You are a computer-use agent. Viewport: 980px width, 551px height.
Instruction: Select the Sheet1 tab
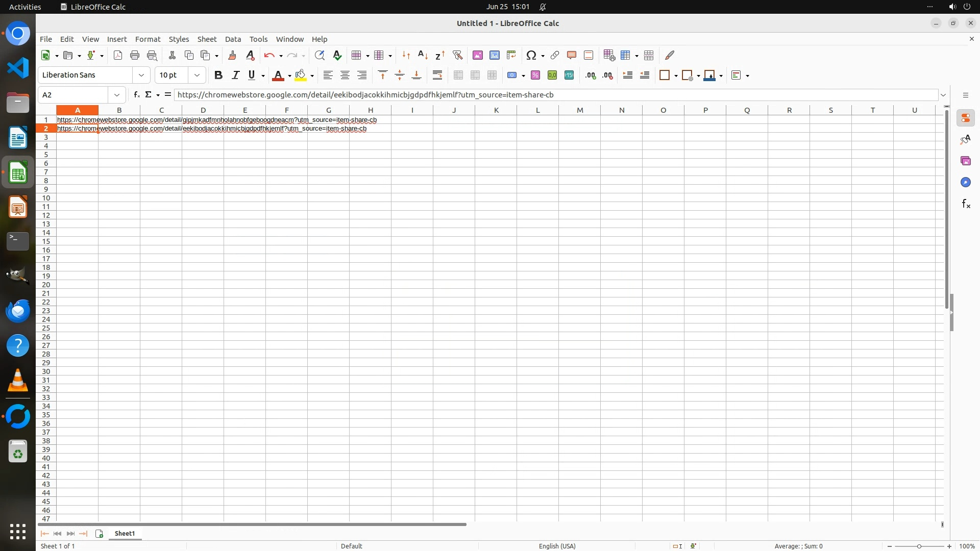point(125,533)
